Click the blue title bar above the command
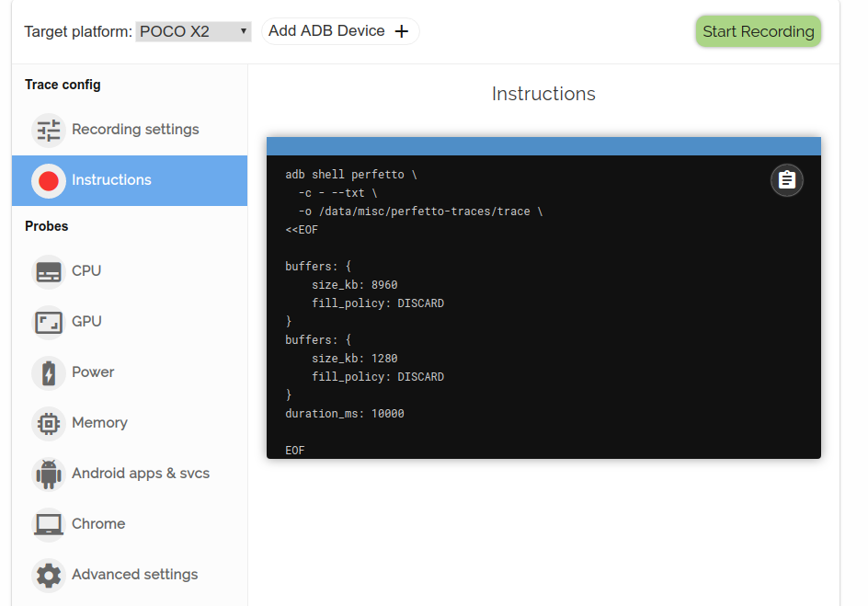 (x=543, y=145)
